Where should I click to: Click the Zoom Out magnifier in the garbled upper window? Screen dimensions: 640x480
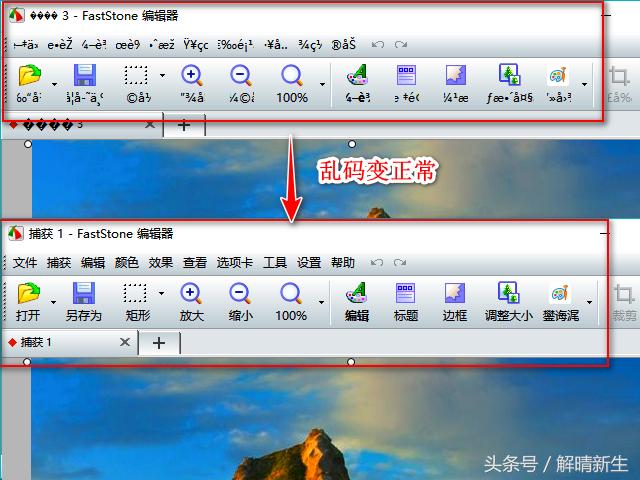[x=241, y=75]
